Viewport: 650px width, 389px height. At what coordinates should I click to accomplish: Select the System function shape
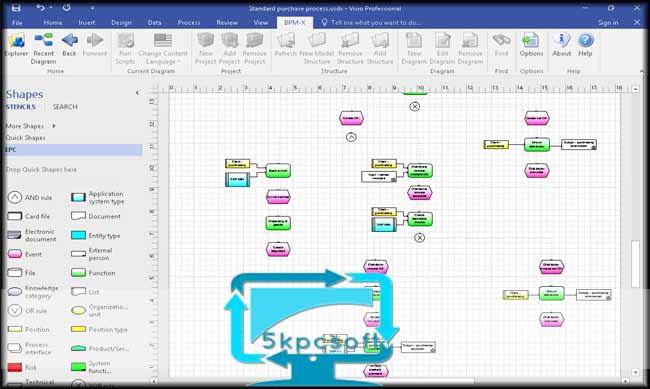coord(91,367)
